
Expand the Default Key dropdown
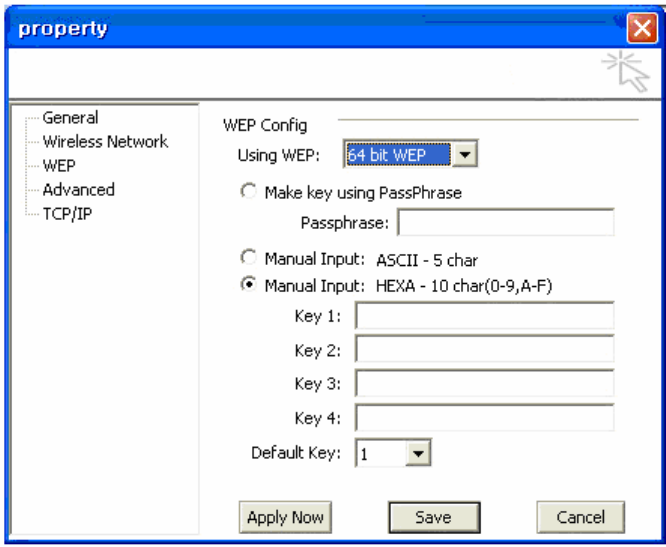pyautogui.click(x=418, y=454)
